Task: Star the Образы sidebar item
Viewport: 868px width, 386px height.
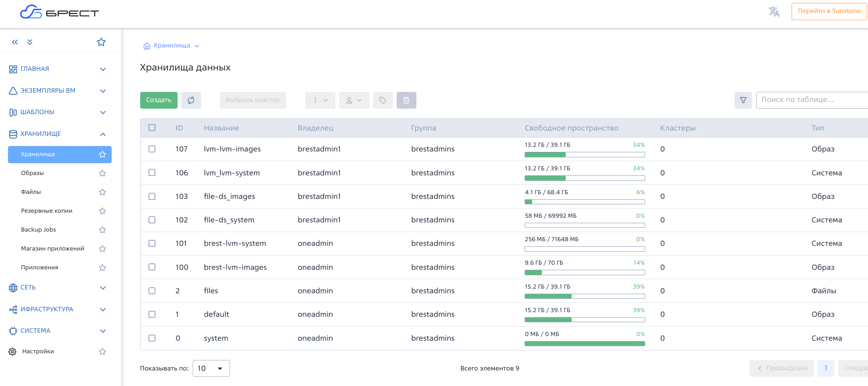Action: point(102,173)
